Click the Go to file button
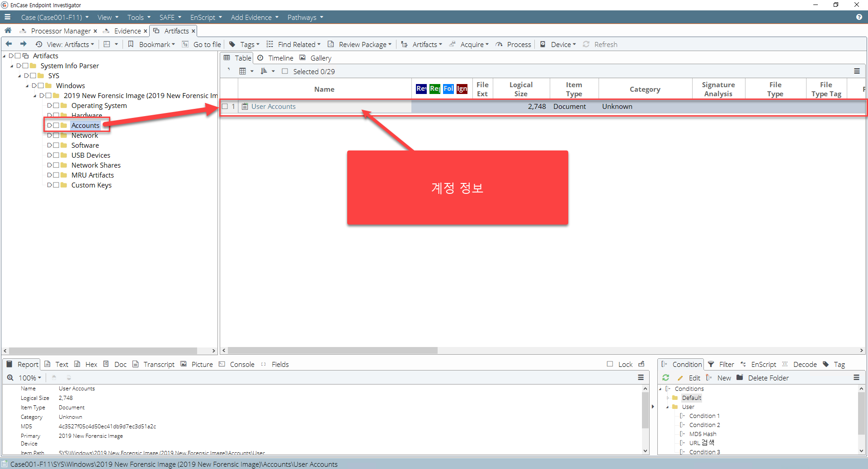The image size is (868, 469). click(x=202, y=44)
